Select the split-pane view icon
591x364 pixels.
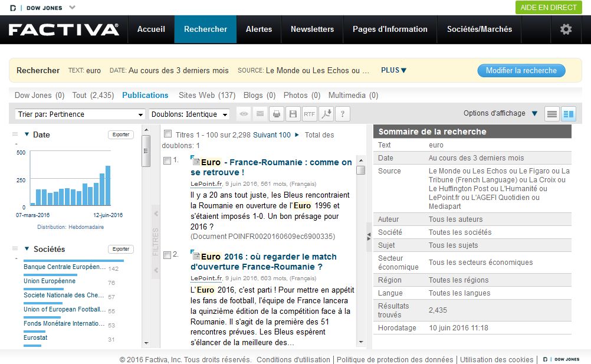[x=568, y=114]
